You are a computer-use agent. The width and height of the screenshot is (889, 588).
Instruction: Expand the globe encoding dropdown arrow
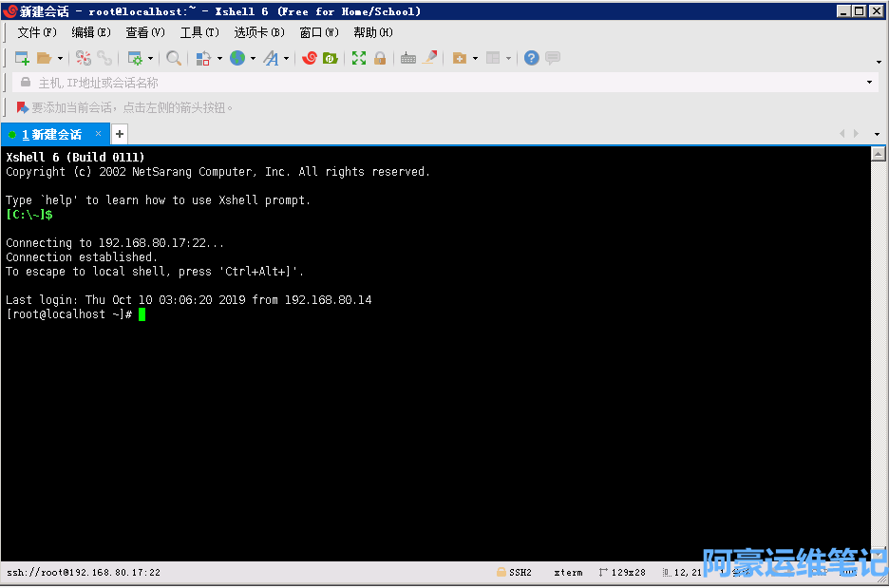[x=253, y=58]
